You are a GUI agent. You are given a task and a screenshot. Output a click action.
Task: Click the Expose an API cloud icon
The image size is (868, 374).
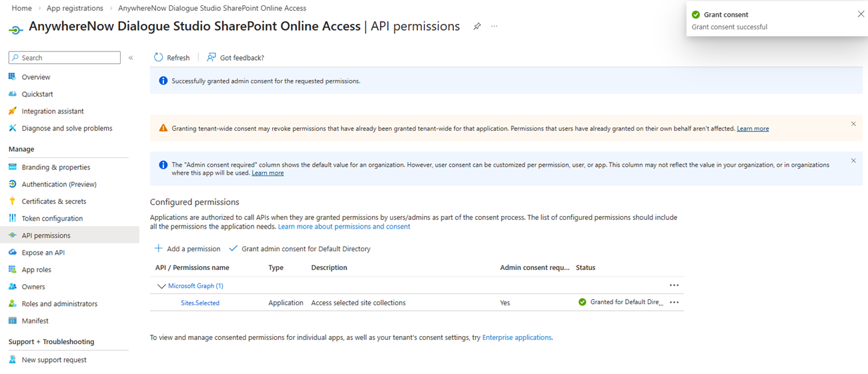[12, 253]
